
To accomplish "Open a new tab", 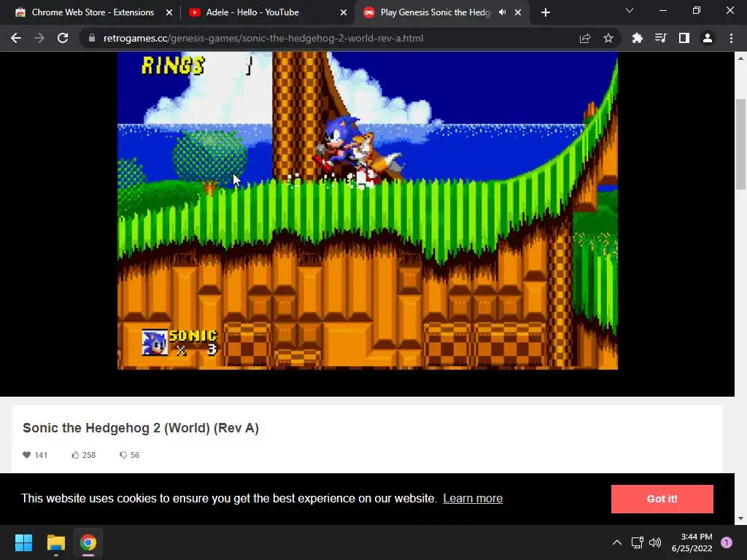I will (x=546, y=12).
